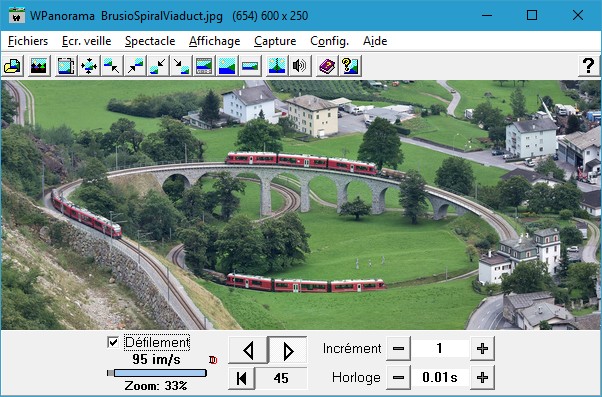Click the small wide panorama strip icon
Viewport: 602px width, 397px height.
tap(250, 66)
